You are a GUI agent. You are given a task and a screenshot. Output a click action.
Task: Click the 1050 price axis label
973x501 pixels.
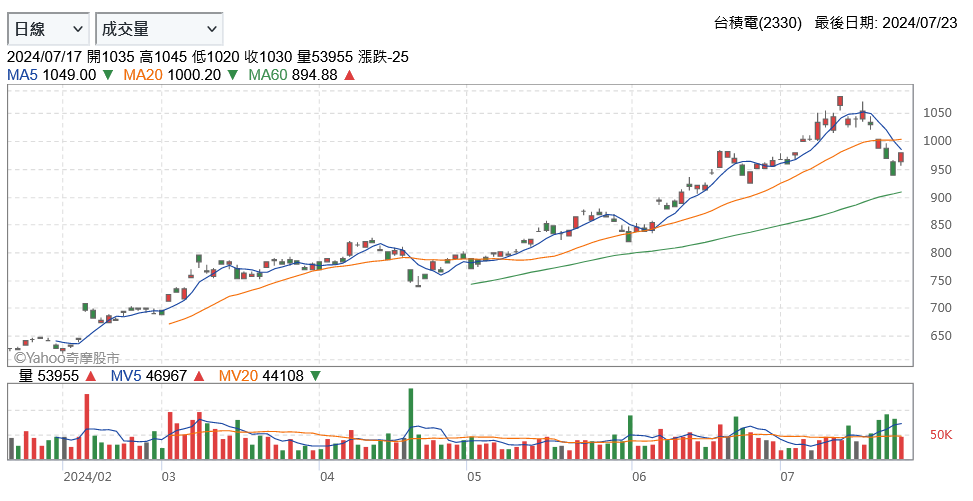click(x=937, y=113)
